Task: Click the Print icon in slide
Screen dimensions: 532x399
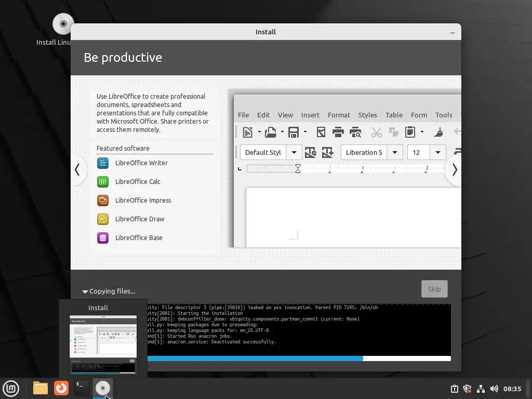Action: click(338, 132)
